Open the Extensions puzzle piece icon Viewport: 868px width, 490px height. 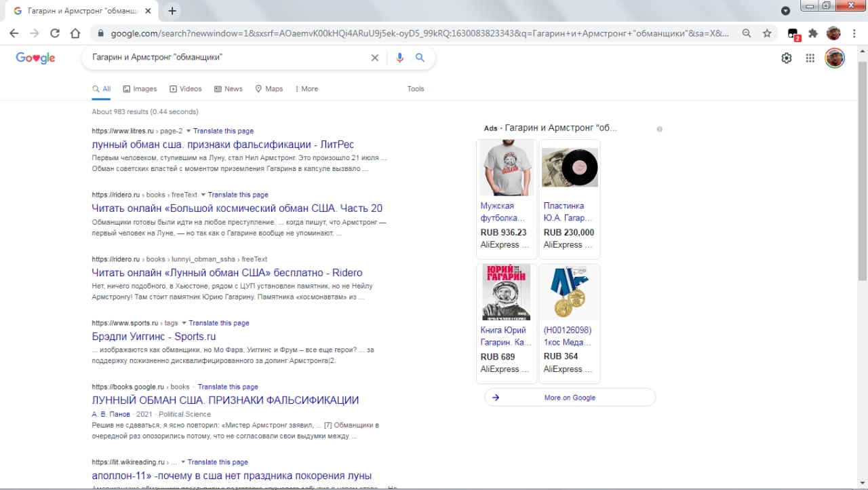click(x=813, y=33)
